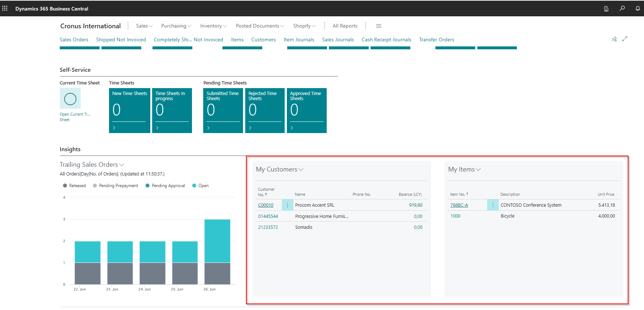This screenshot has width=644, height=310.
Task: Click the Current Time Sheet circle icon
Action: pos(70,99)
